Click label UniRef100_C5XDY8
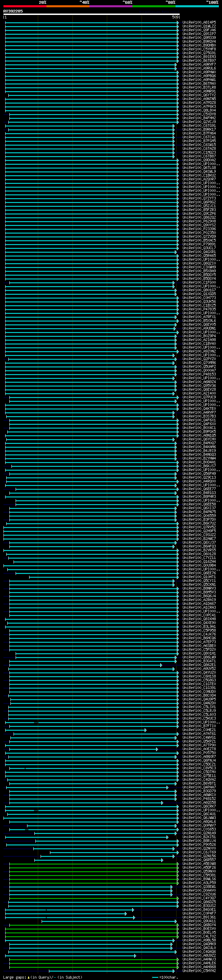 199,114
